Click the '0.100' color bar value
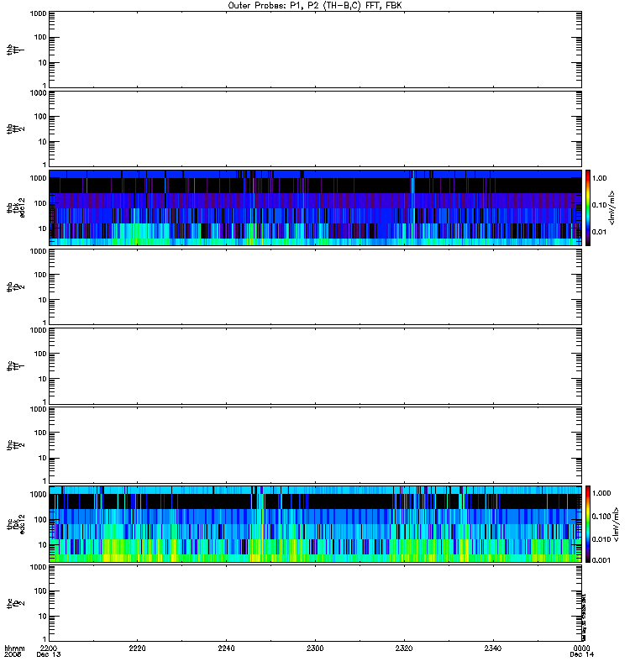Viewport: 630px width, 672px height. coord(601,517)
